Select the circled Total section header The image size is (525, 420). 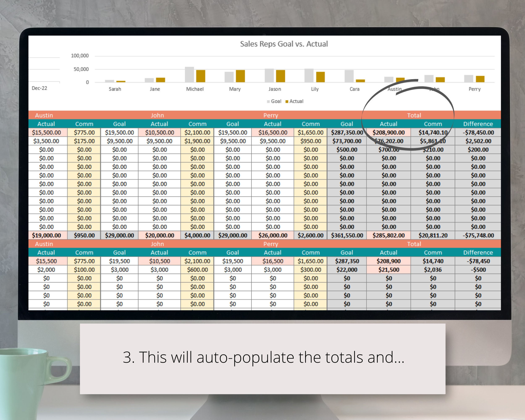(x=415, y=115)
